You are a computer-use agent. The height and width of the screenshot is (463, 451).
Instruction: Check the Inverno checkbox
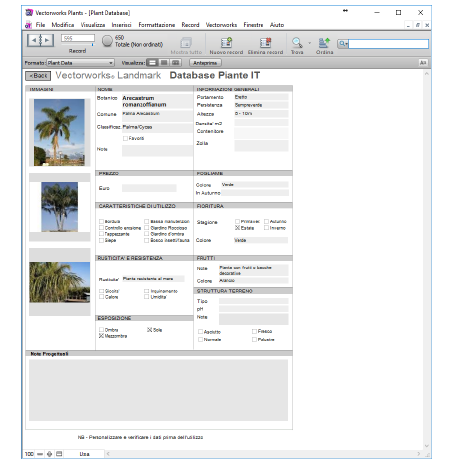tap(266, 228)
